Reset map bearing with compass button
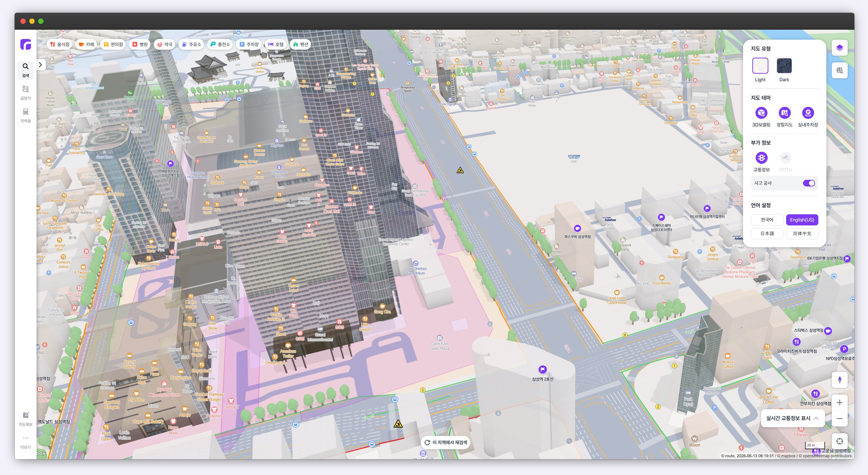868x475 pixels. (840, 380)
